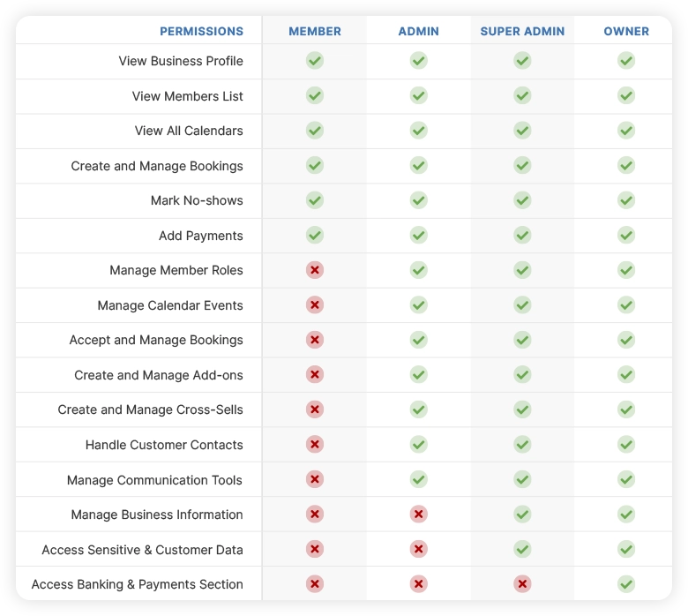Click the Member checkmark for View Business Profile
The image size is (688, 616).
[315, 61]
